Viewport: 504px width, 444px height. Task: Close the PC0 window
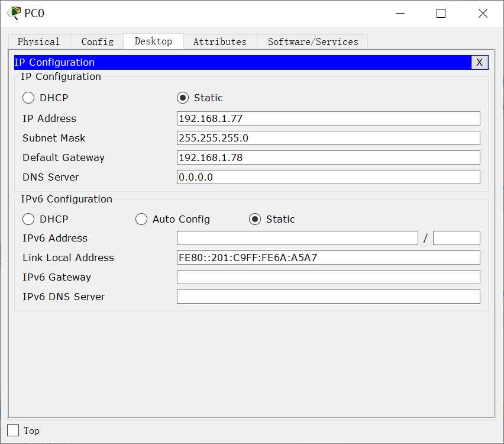coord(483,13)
